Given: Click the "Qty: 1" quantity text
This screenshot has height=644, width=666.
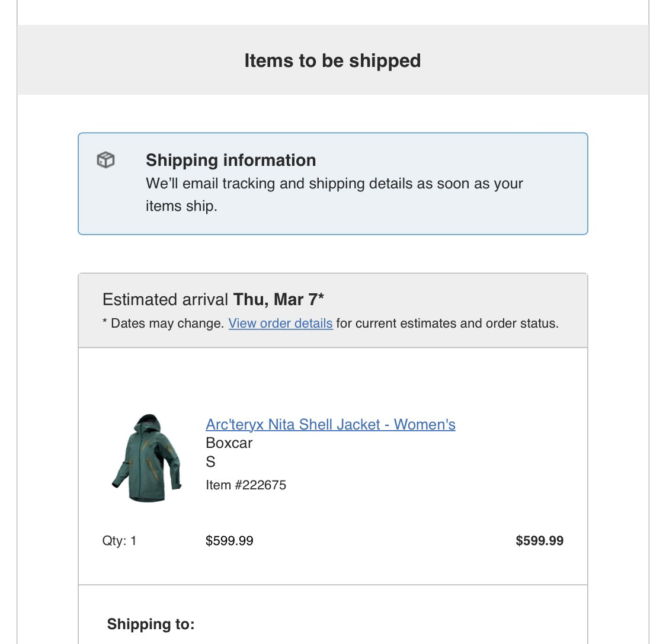Looking at the screenshot, I should (119, 541).
